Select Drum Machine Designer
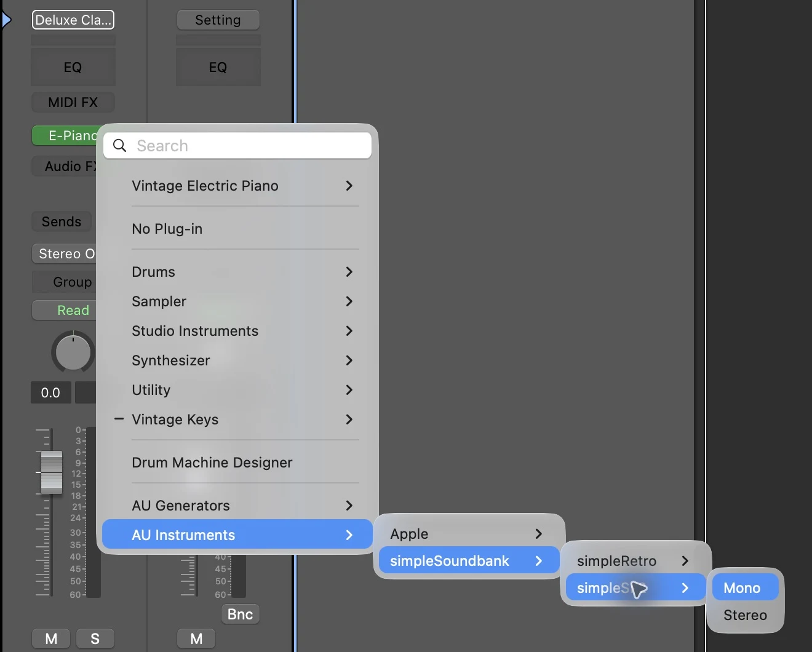 point(237,463)
